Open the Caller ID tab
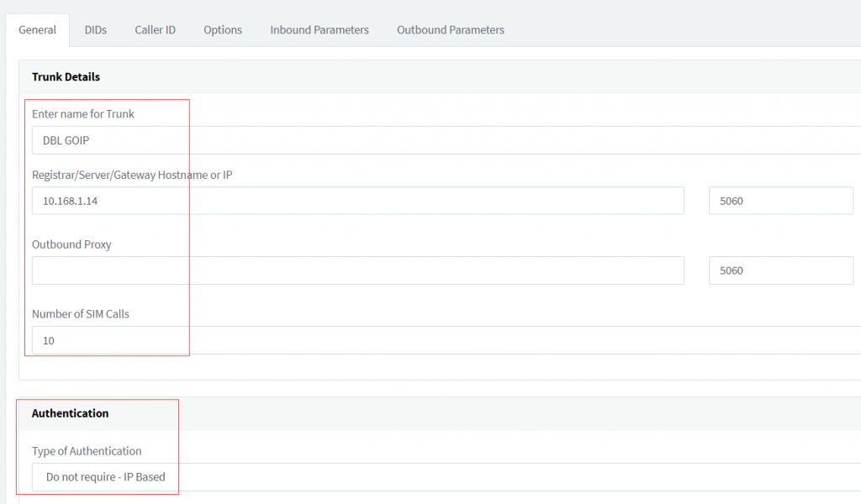Screen dimensions: 861x504 155,29
